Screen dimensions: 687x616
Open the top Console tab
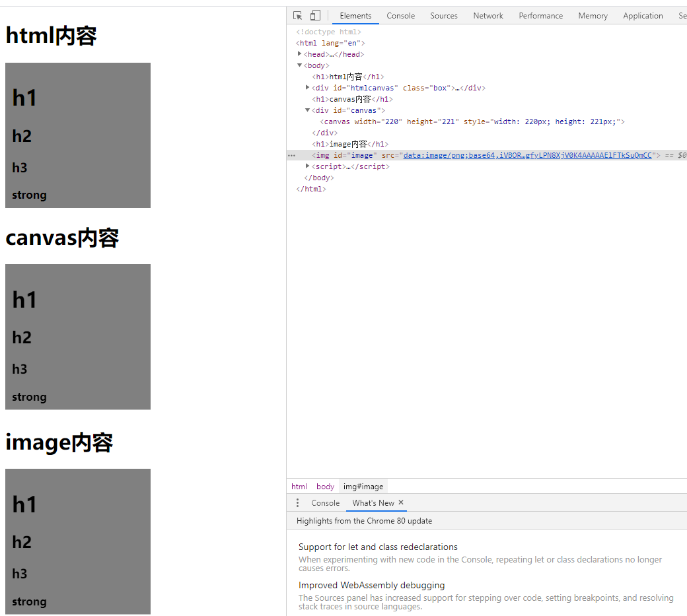[x=400, y=16]
